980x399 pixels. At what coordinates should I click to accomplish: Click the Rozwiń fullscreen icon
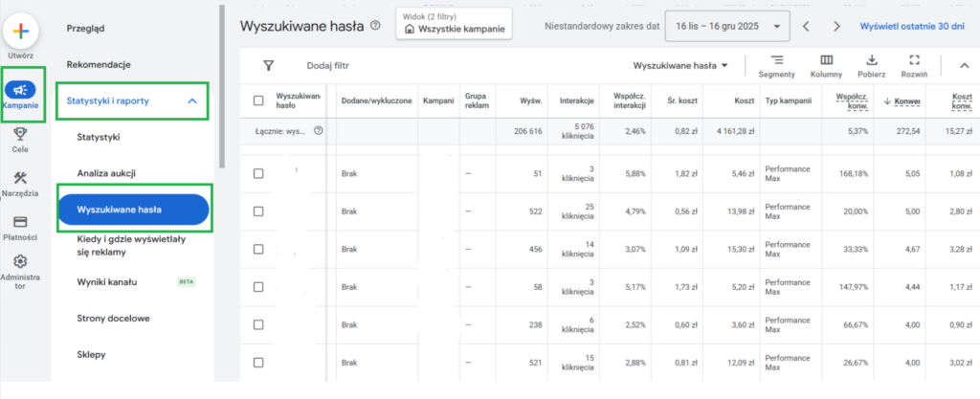914,60
